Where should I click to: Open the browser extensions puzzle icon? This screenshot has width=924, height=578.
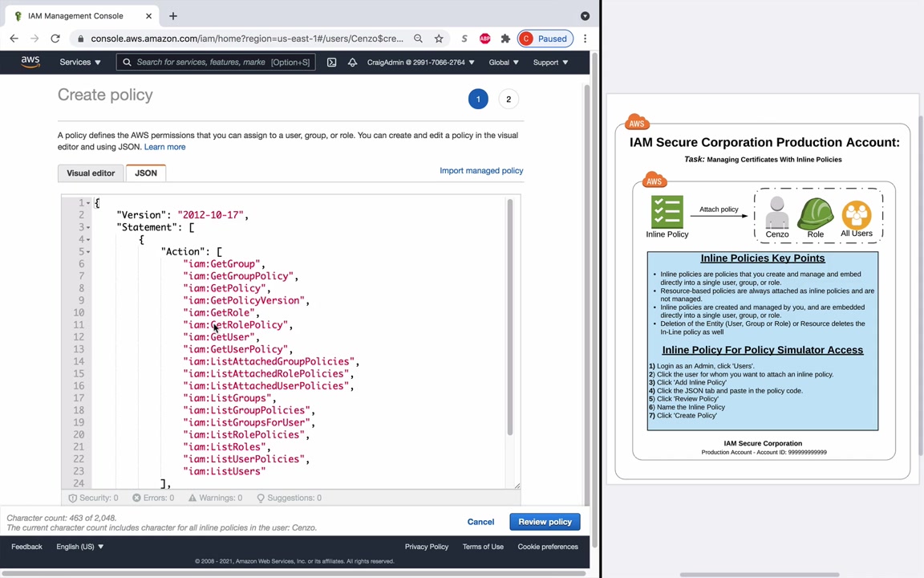click(x=505, y=39)
